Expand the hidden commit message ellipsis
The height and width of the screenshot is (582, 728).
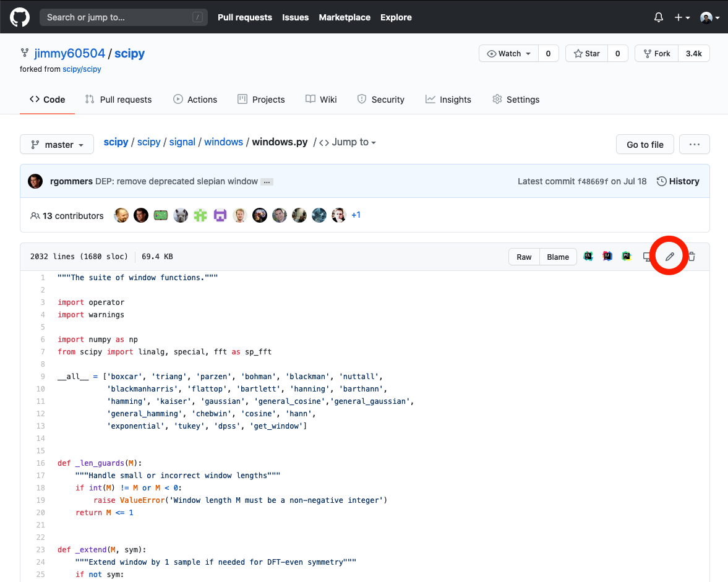click(267, 182)
